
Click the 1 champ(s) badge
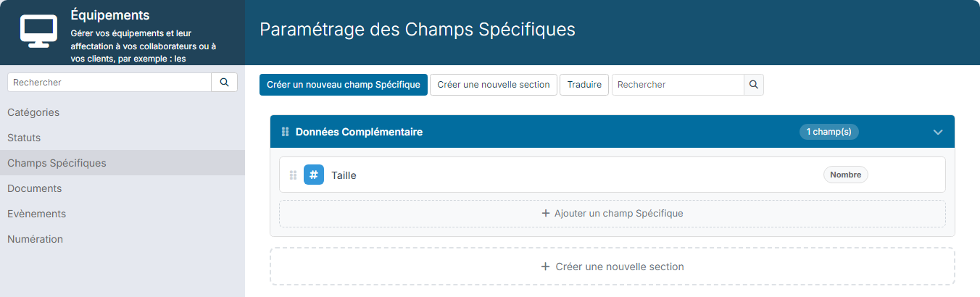click(x=829, y=132)
